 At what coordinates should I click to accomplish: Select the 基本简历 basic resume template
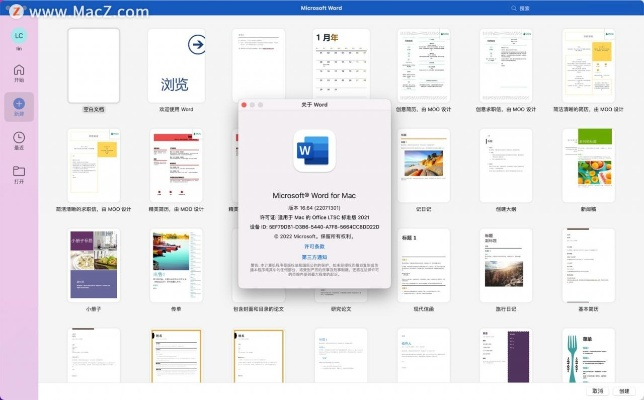[x=589, y=265]
